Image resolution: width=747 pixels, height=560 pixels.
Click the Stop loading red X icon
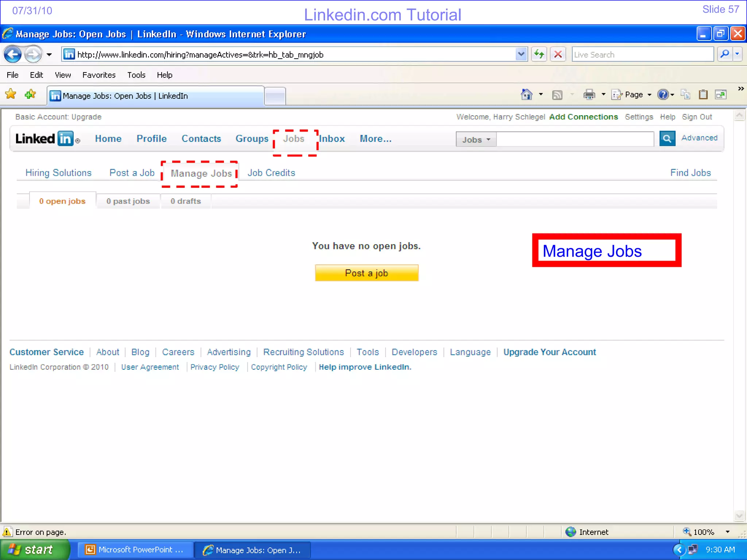click(558, 54)
